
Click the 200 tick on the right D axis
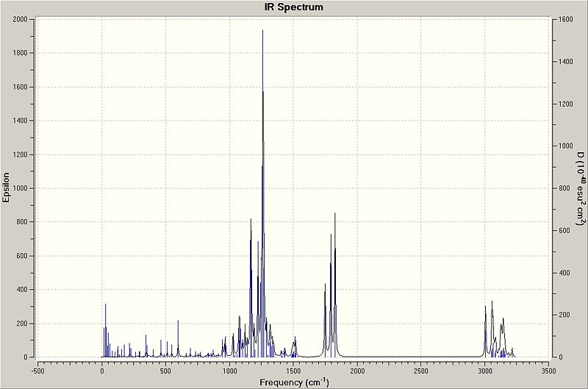pyautogui.click(x=564, y=315)
